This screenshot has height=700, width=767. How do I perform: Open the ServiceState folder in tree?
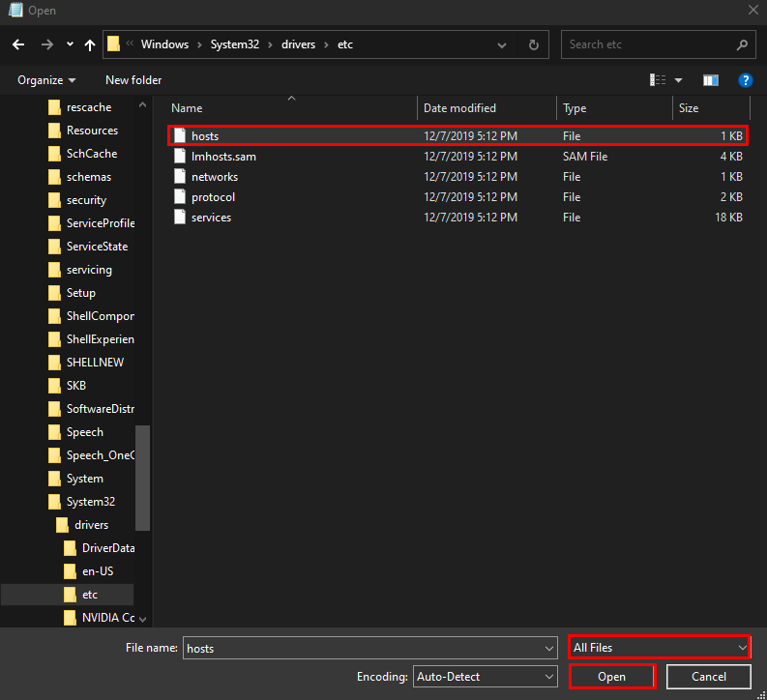pyautogui.click(x=97, y=247)
